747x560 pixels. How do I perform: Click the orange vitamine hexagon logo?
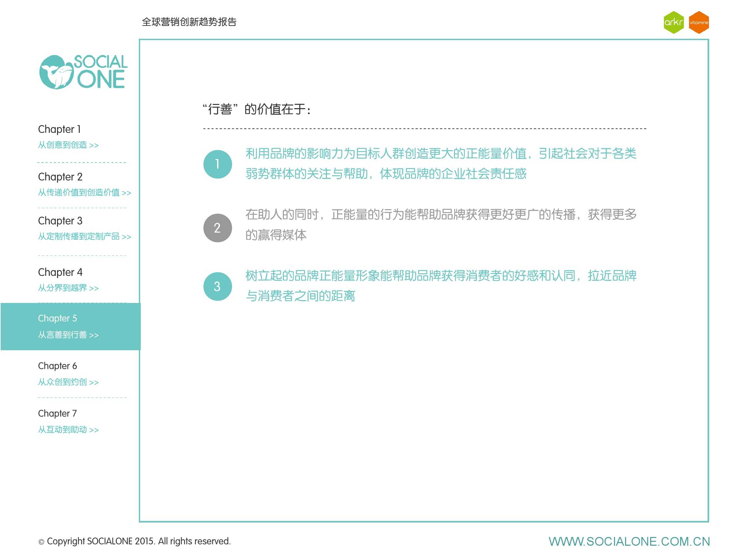point(698,22)
